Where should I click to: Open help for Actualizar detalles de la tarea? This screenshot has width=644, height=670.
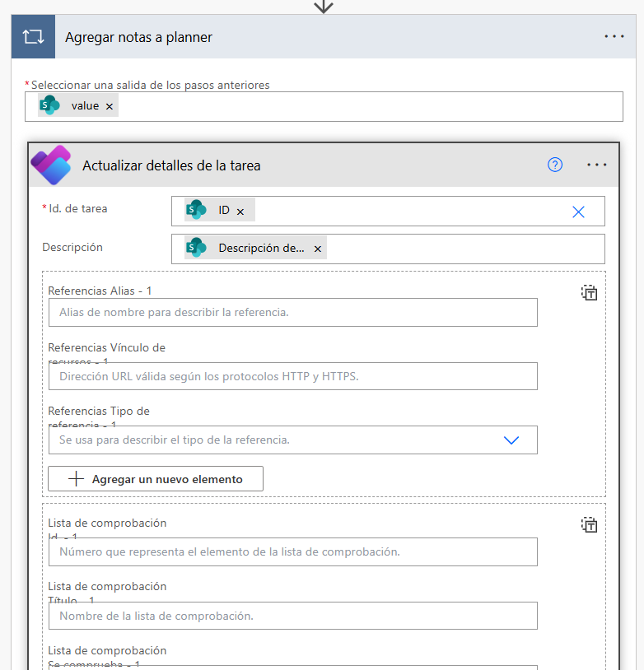(555, 165)
